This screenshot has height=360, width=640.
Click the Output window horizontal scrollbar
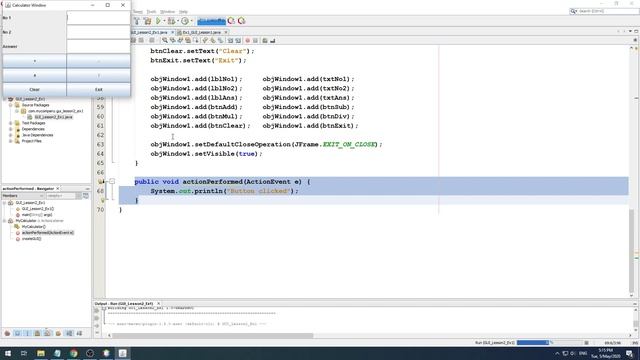tap(212, 336)
